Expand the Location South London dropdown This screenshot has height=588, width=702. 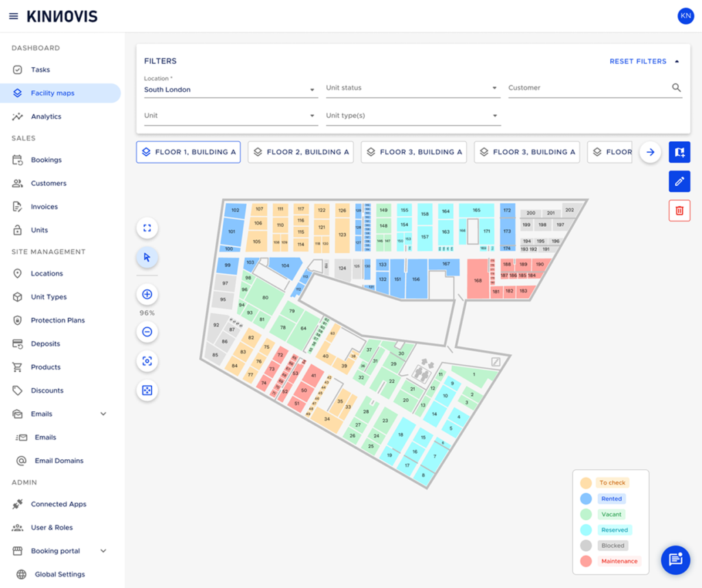[230, 90]
